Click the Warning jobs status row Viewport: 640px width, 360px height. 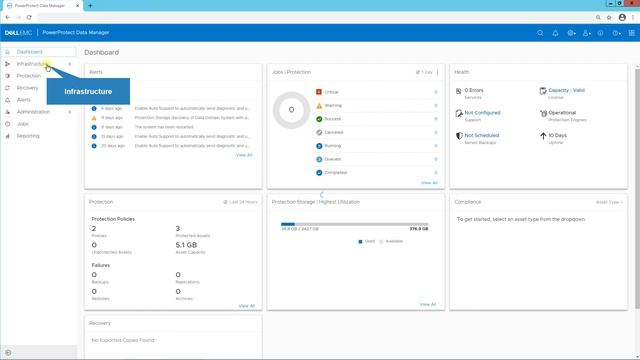pos(377,105)
